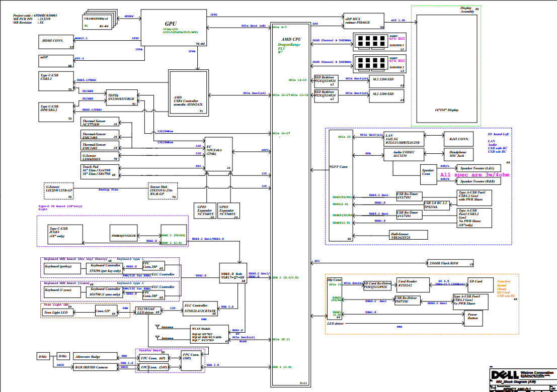This screenshot has height=392, width=557.
Task: Click the 'All spec are 3w/4ohm' note
Action: tap(474, 174)
